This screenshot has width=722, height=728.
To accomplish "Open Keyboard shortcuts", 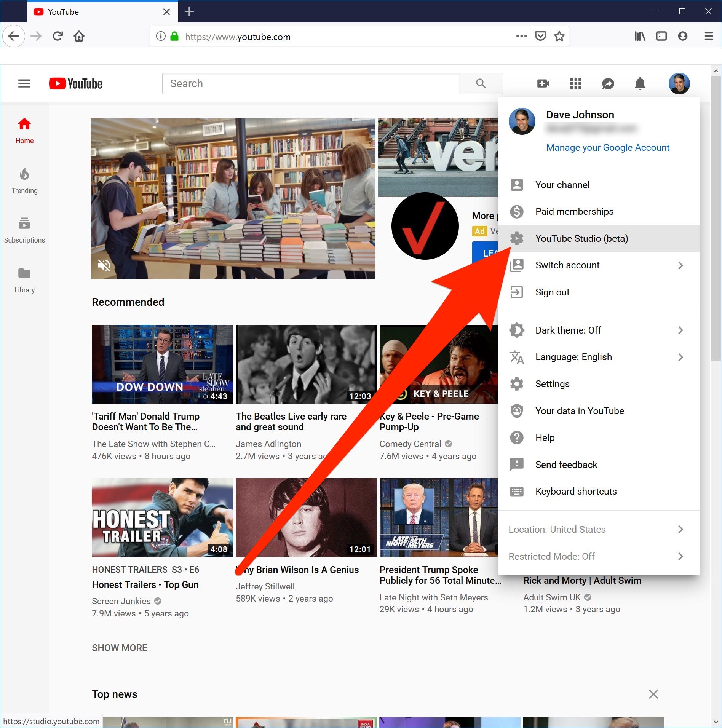I will (x=598, y=491).
